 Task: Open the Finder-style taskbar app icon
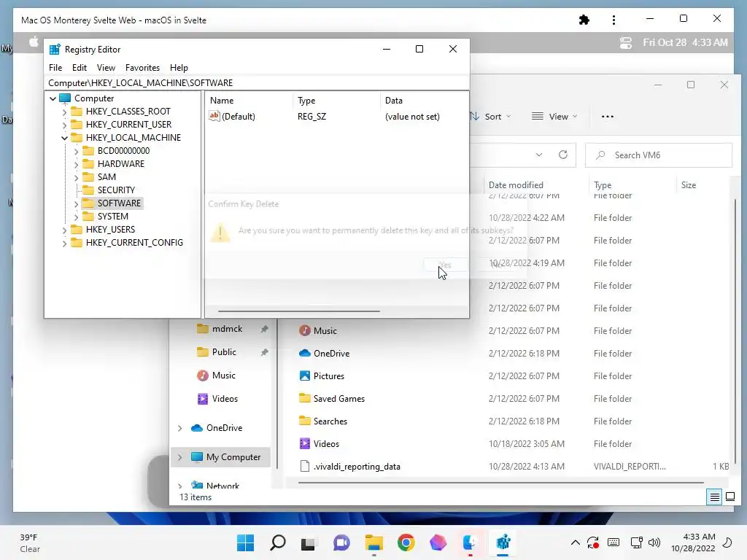(471, 542)
